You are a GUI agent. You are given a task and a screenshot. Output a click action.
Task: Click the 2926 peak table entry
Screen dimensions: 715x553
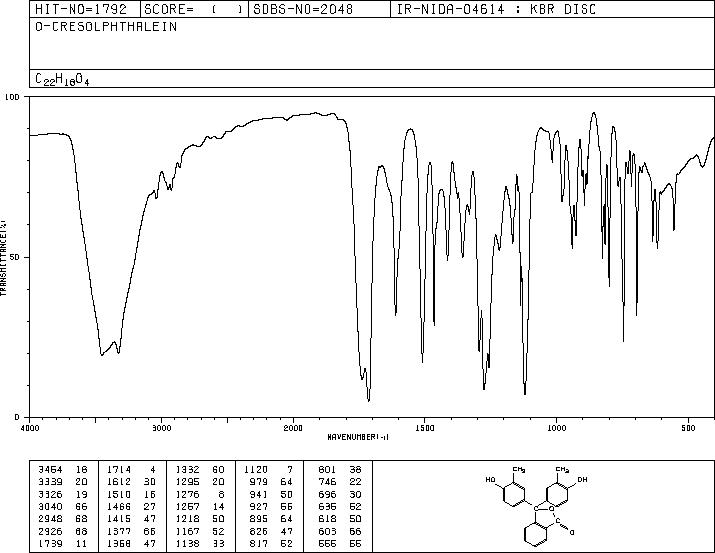(50, 532)
